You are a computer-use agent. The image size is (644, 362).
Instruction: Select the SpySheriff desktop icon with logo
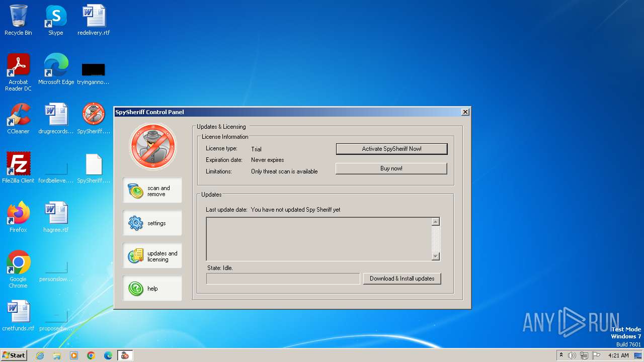94,119
